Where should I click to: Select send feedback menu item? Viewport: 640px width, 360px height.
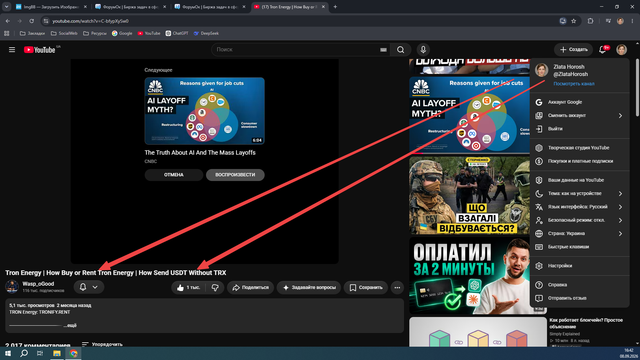580,298
